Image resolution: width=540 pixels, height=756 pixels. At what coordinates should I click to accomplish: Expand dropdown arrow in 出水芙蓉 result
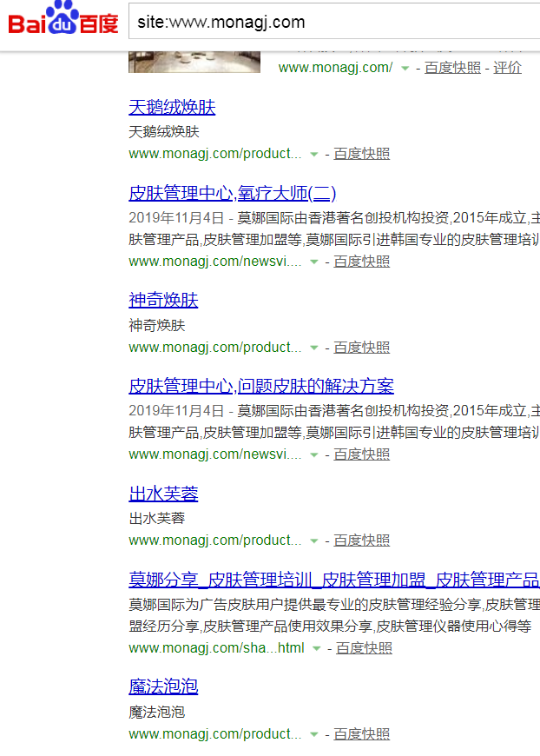(x=314, y=541)
